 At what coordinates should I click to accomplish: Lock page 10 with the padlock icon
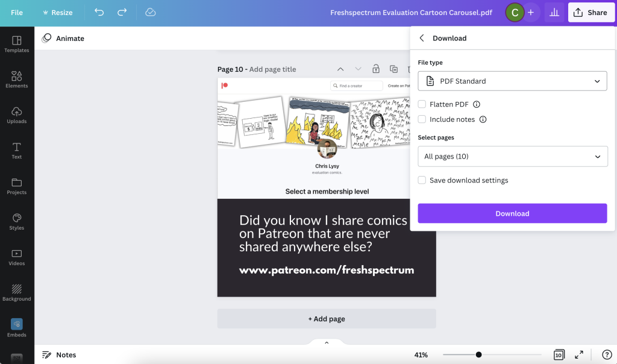click(376, 69)
